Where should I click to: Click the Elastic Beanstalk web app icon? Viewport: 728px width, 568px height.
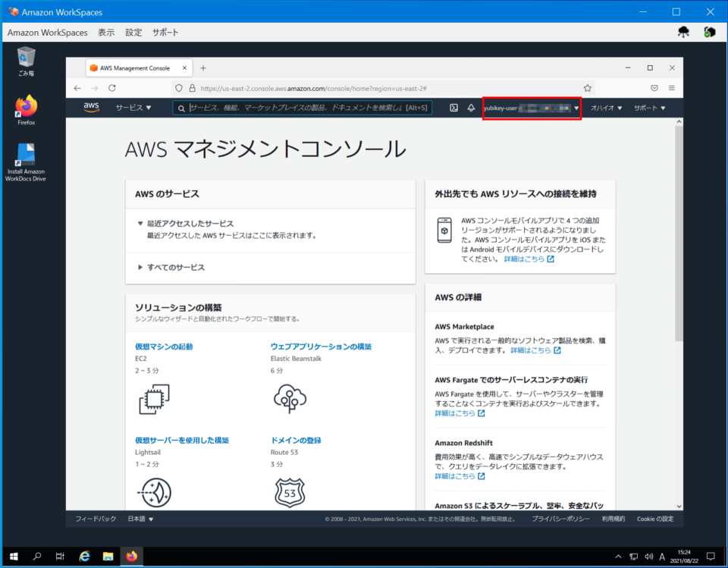tap(290, 397)
